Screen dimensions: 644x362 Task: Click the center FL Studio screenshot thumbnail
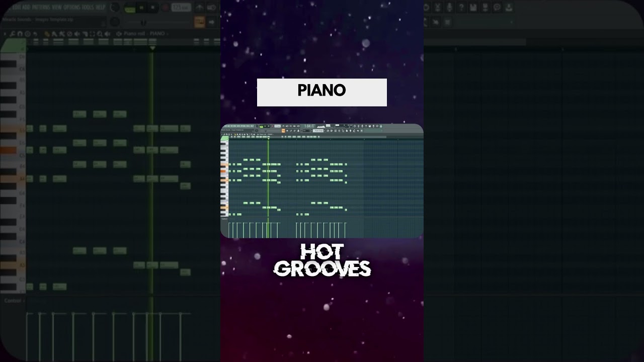[x=322, y=181]
